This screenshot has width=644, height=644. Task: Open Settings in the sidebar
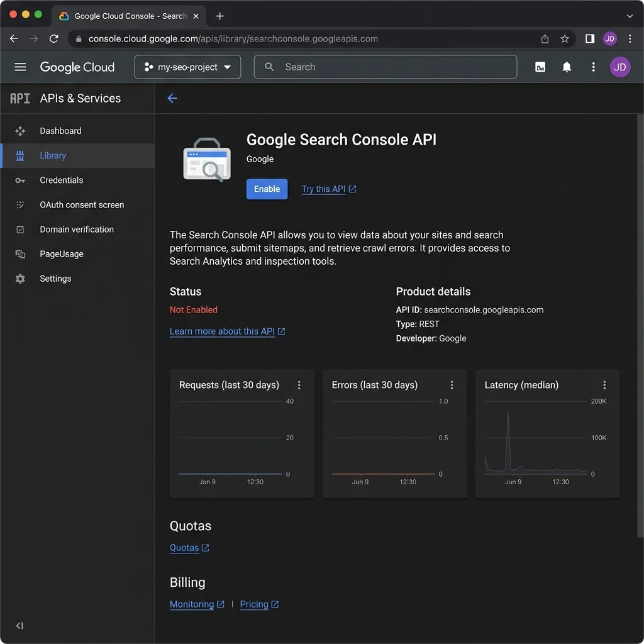tap(77, 279)
